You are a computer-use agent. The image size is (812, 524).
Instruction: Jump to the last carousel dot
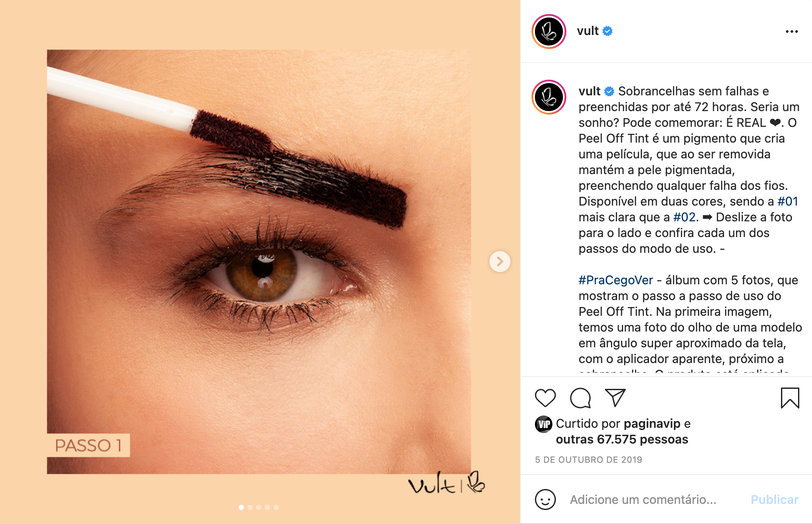pyautogui.click(x=276, y=507)
